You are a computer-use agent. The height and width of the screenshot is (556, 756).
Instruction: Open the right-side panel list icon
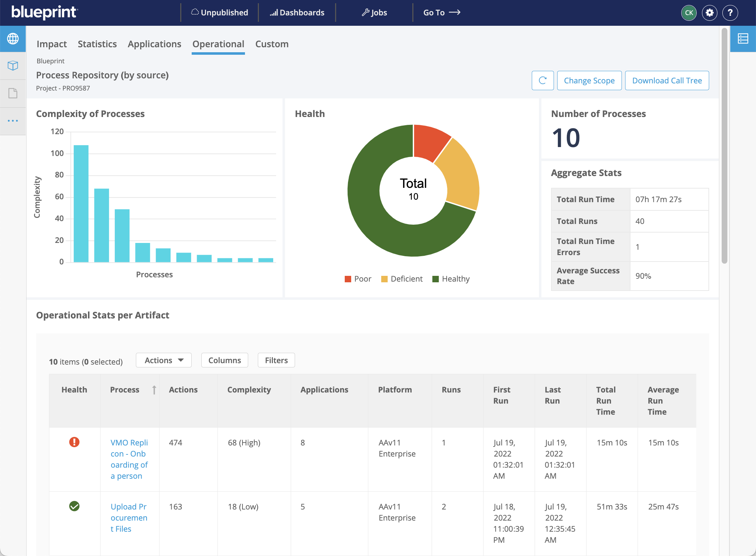743,39
